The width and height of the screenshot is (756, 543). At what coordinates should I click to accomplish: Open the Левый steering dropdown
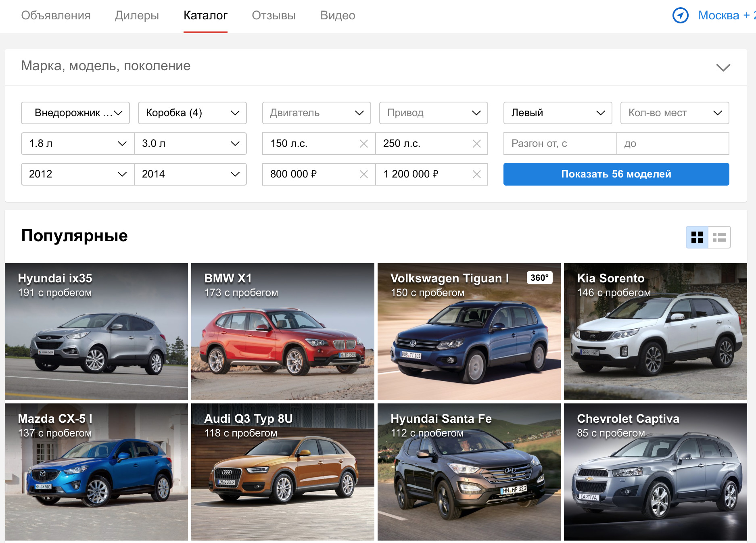coord(558,113)
